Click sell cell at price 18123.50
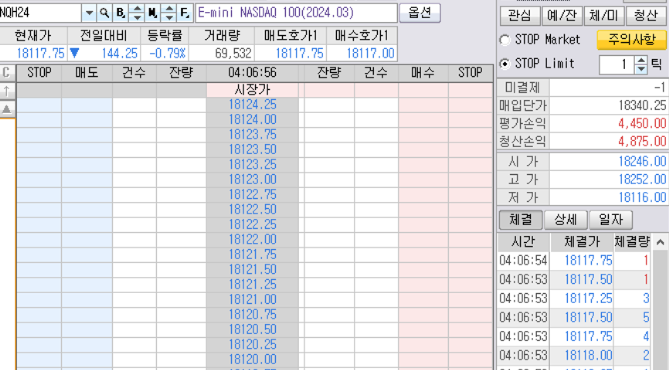The height and width of the screenshot is (370, 669). (87, 150)
